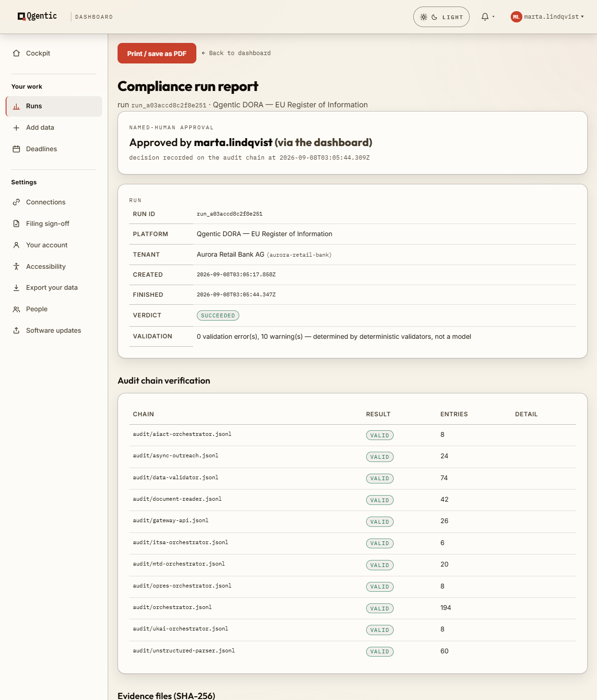597x700 pixels.
Task: Open Software updates settings
Action: point(54,330)
